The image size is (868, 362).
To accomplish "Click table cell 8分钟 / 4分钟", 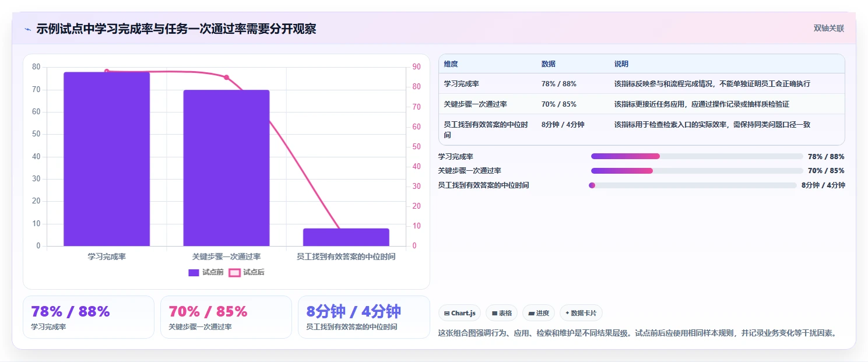I will point(563,125).
